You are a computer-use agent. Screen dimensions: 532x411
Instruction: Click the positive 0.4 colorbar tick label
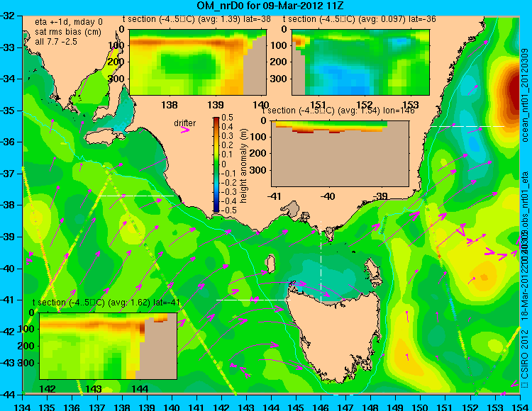click(227, 127)
